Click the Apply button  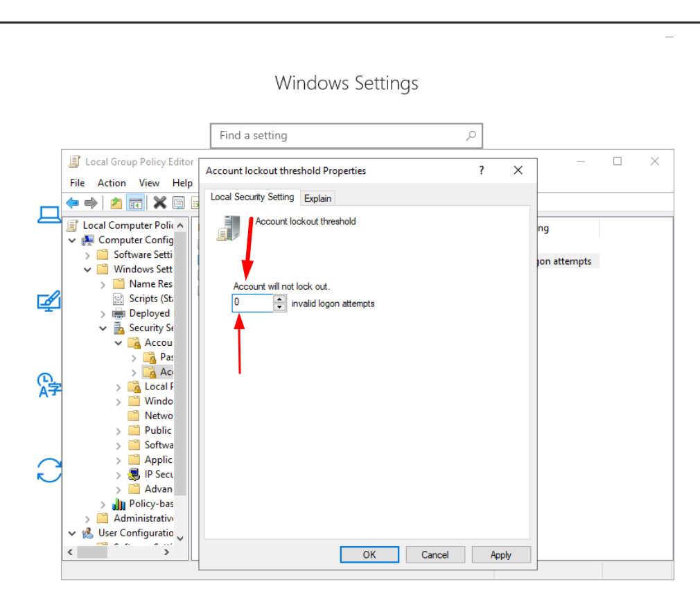tap(500, 555)
